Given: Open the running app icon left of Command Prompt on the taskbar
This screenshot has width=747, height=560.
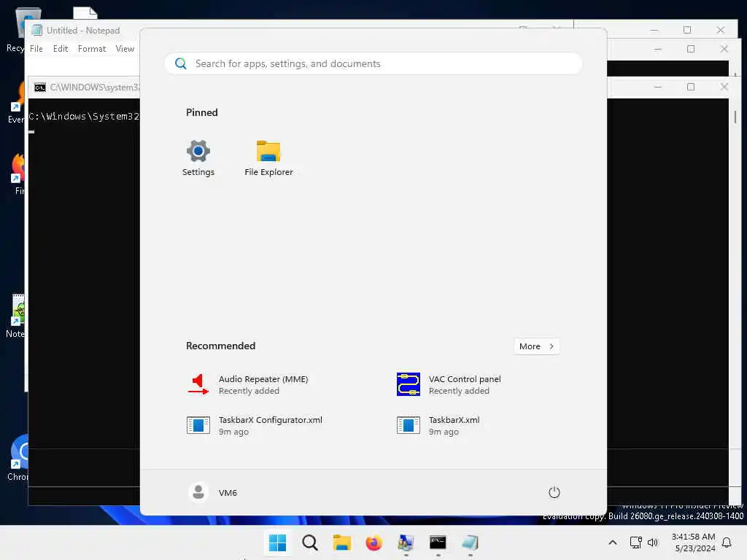Looking at the screenshot, I should tap(406, 542).
